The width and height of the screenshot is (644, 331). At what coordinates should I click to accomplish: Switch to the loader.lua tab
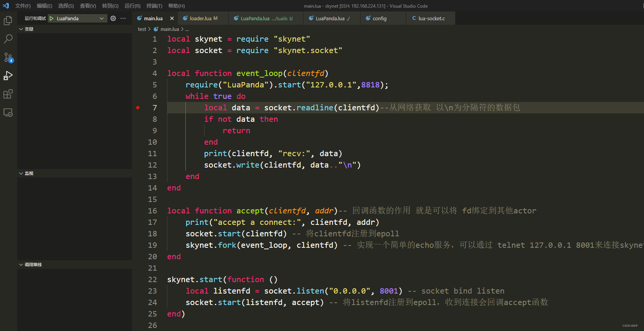pyautogui.click(x=203, y=18)
